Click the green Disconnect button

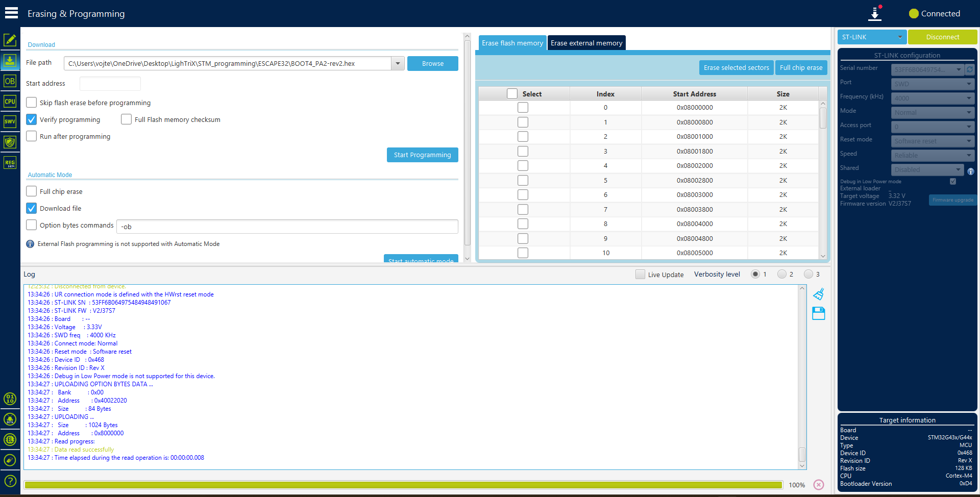pos(943,37)
